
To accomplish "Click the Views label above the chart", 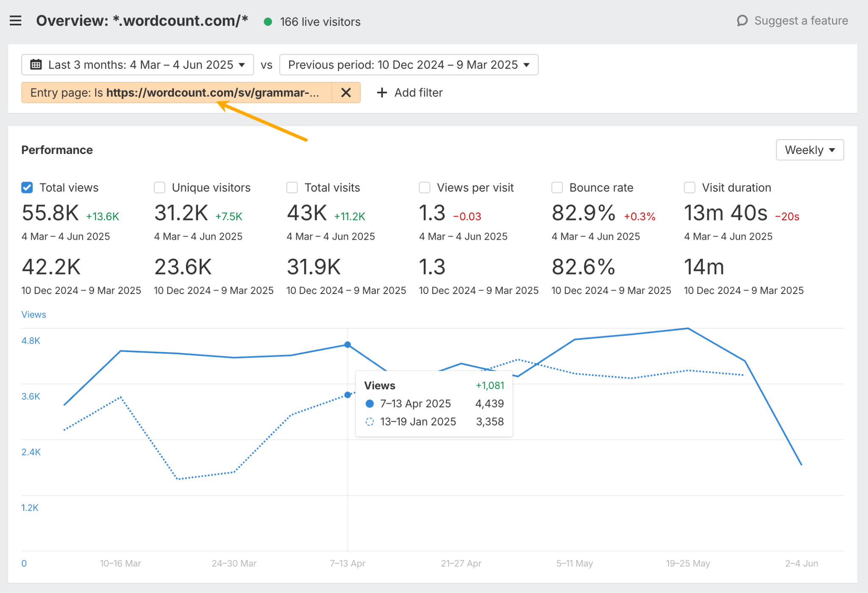I will click(33, 314).
